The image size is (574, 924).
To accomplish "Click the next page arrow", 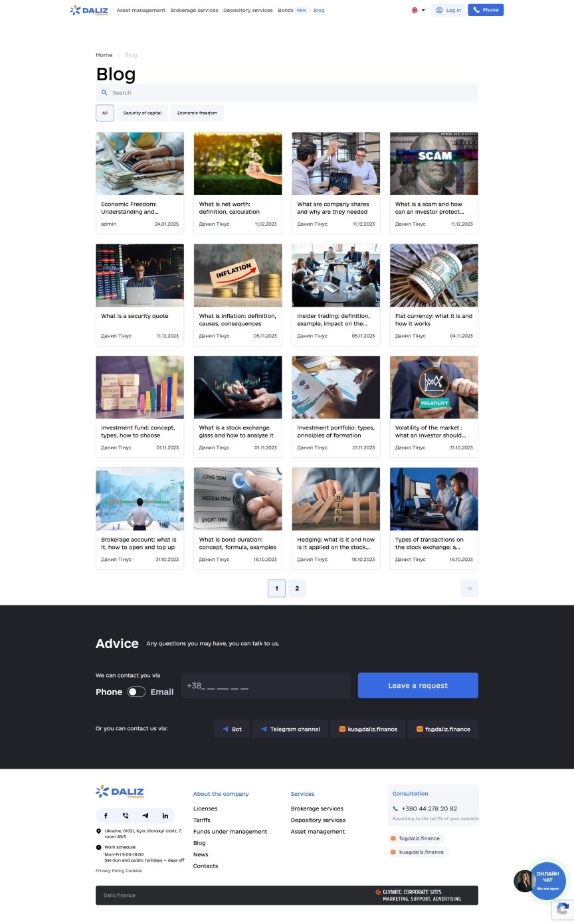I will (469, 588).
